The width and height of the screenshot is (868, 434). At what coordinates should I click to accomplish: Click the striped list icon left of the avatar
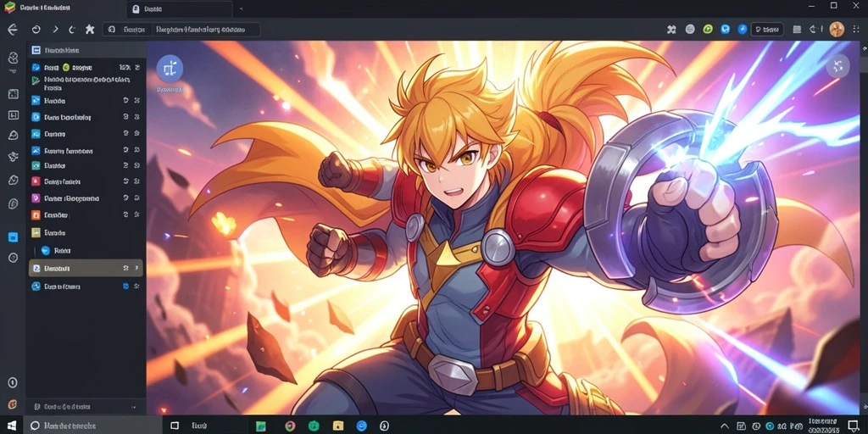[797, 30]
